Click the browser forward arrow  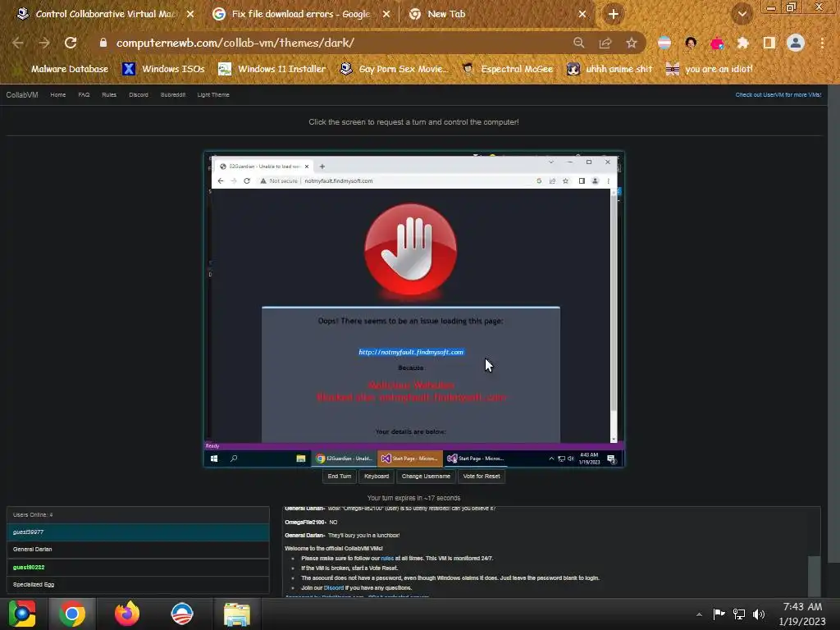point(44,43)
